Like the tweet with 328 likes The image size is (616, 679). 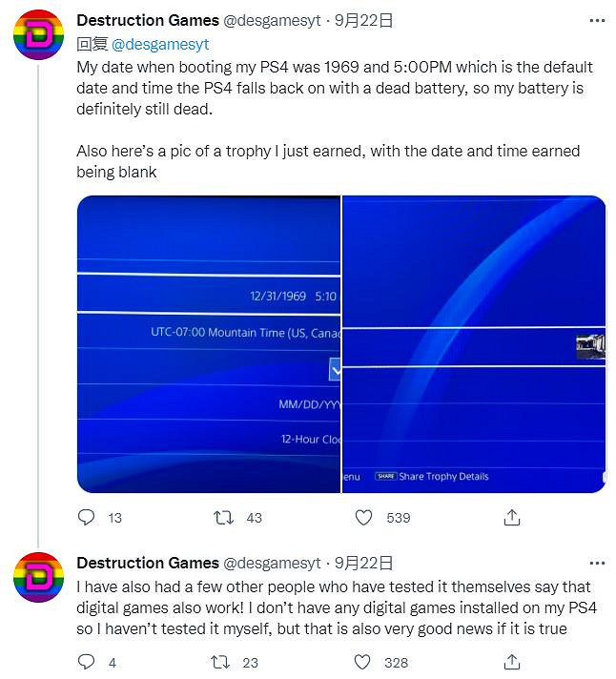(363, 662)
